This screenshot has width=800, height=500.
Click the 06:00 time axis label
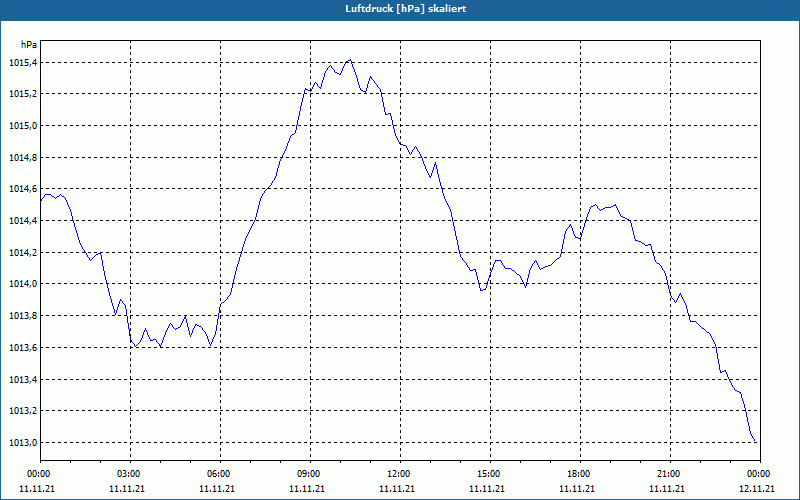point(220,474)
